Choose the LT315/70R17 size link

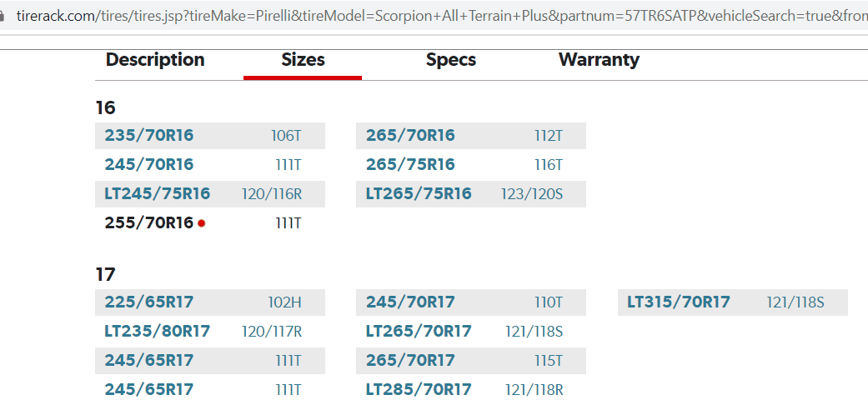679,302
